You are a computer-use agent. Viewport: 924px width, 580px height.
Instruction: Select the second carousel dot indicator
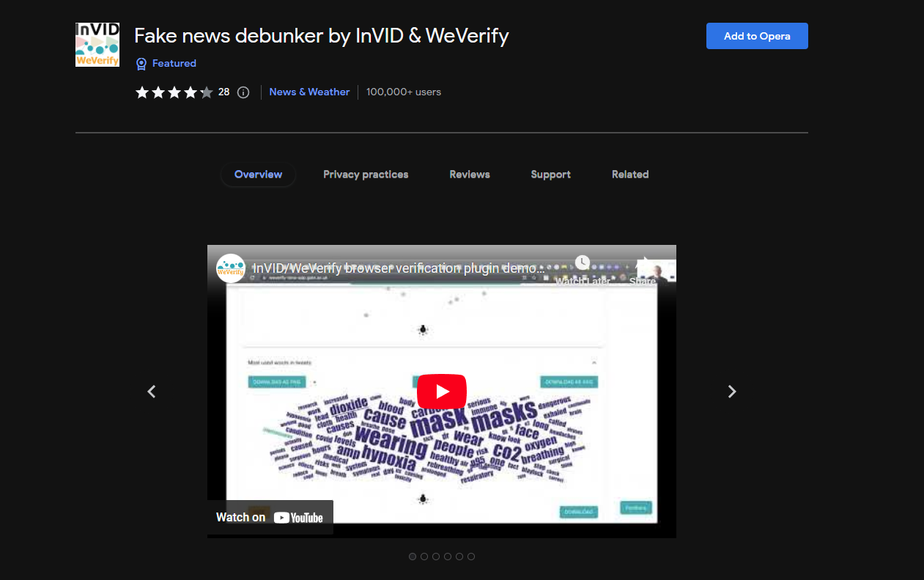424,557
